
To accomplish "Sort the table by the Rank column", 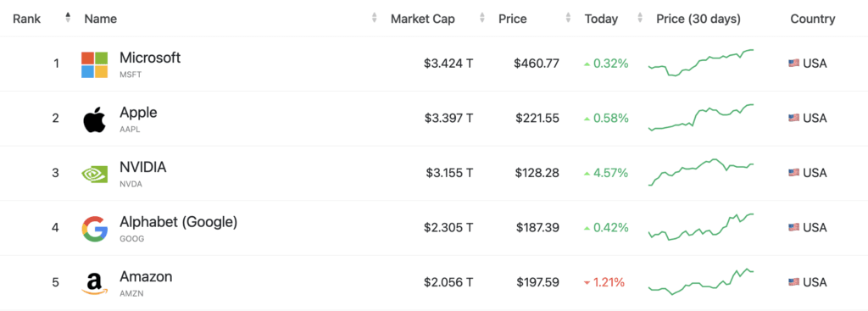I will click(x=68, y=18).
